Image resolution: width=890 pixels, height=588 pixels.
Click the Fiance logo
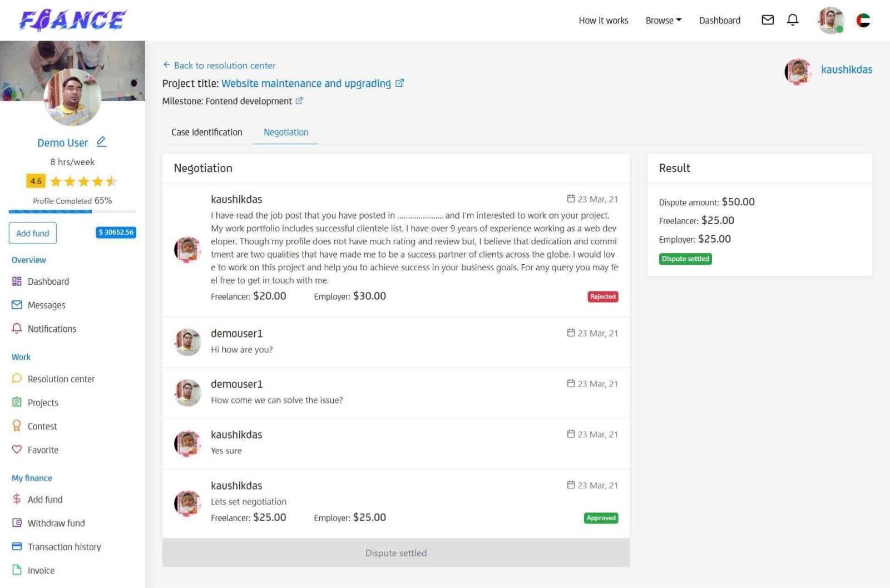coord(72,21)
